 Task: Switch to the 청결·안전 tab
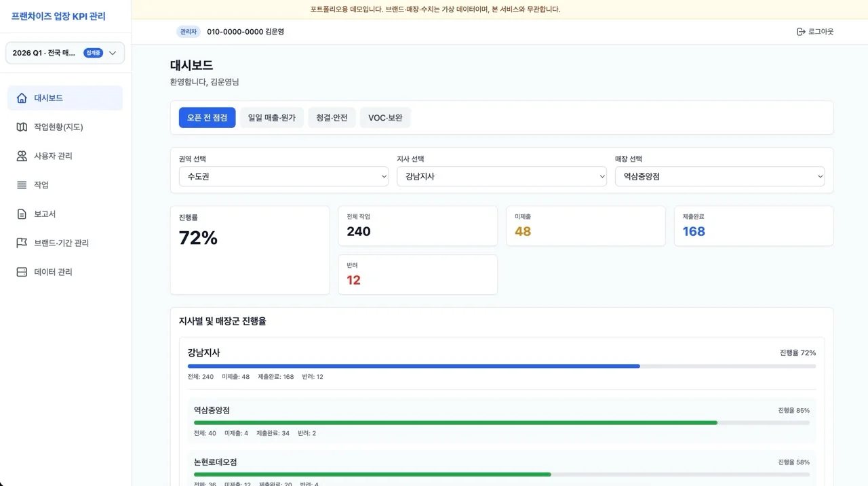click(332, 117)
